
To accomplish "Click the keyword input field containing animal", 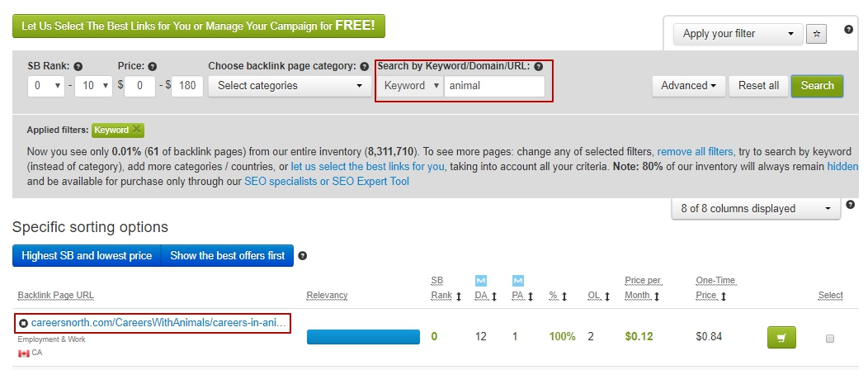I will 493,85.
